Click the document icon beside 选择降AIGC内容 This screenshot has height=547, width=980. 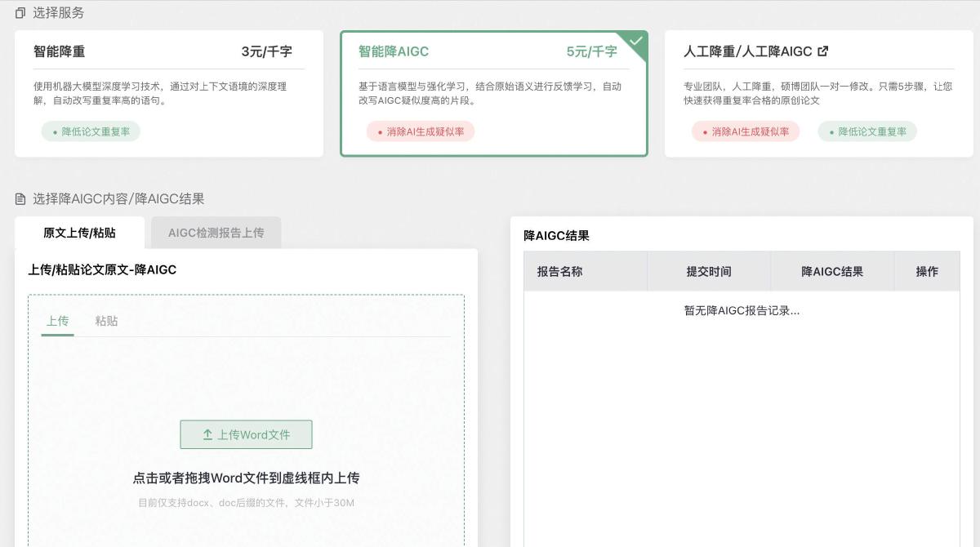(x=20, y=199)
